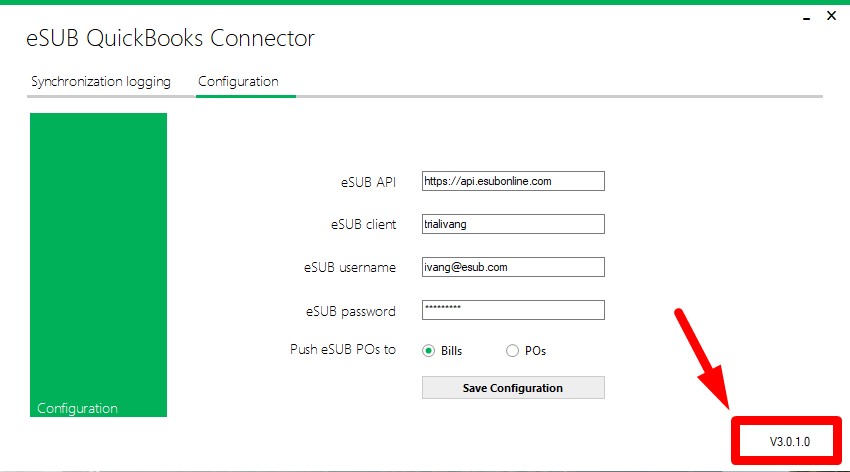850x472 pixels.
Task: Click into the eSUB username field
Action: pyautogui.click(x=513, y=267)
